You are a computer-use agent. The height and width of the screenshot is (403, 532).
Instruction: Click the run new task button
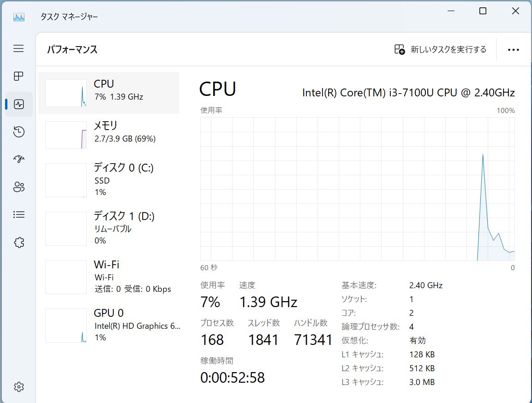tap(440, 50)
